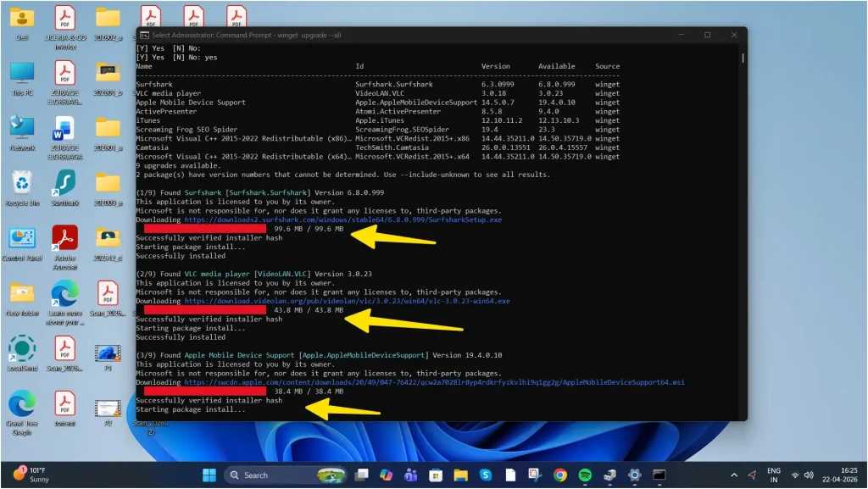Select the LIGERIA & CO Invoice PDF

click(x=64, y=28)
